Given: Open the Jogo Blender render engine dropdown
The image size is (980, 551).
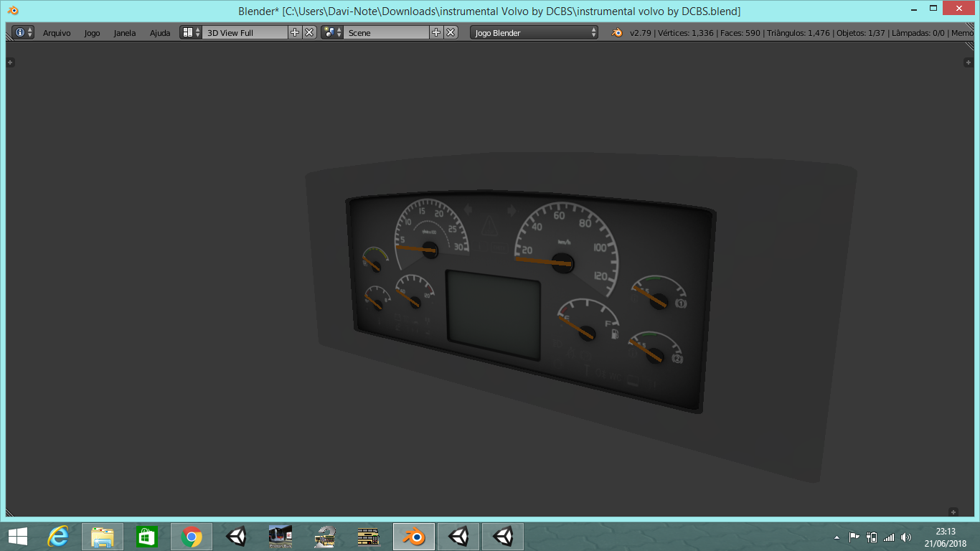Looking at the screenshot, I should click(x=534, y=32).
